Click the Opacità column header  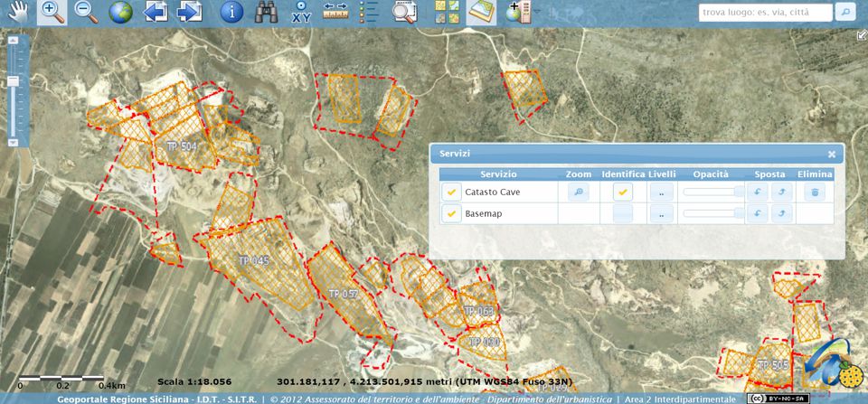[x=711, y=174]
